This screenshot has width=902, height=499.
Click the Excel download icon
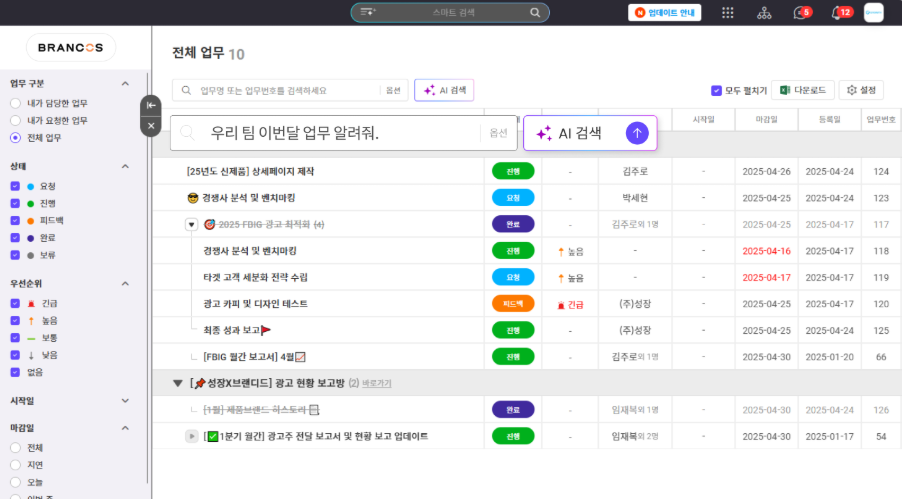pos(785,90)
